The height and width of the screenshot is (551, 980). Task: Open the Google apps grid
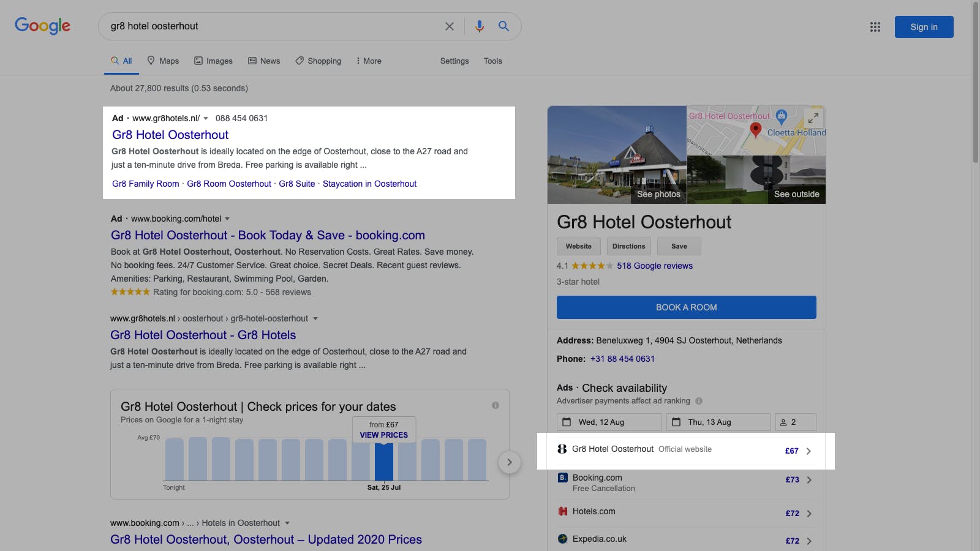point(875,27)
